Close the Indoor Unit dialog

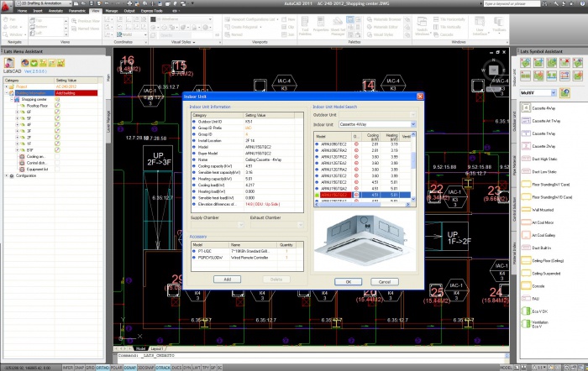pos(420,97)
